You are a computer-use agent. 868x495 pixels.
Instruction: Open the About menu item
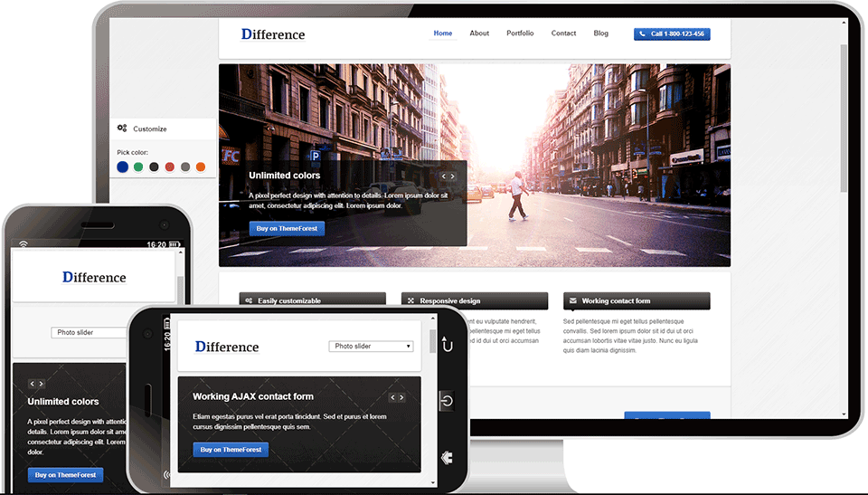[x=479, y=33]
